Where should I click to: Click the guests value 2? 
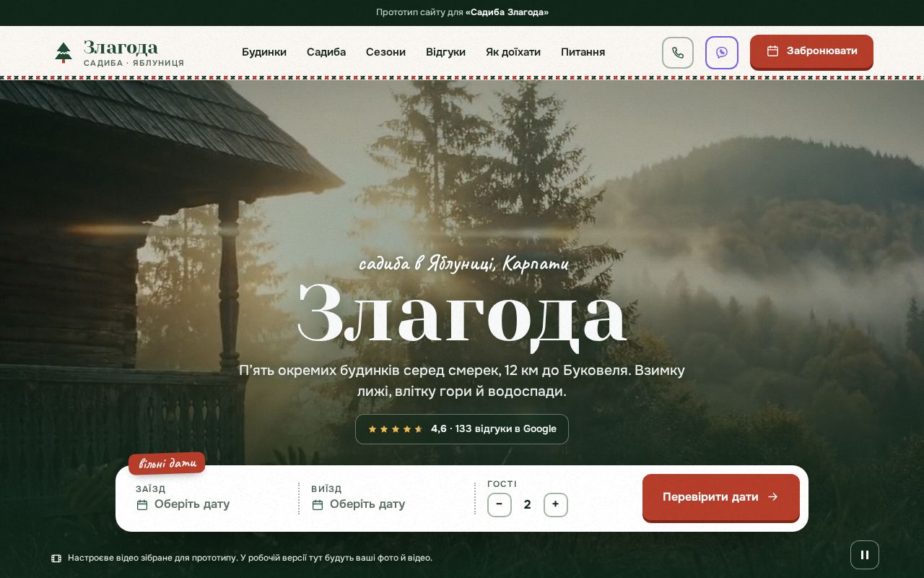pyautogui.click(x=528, y=504)
